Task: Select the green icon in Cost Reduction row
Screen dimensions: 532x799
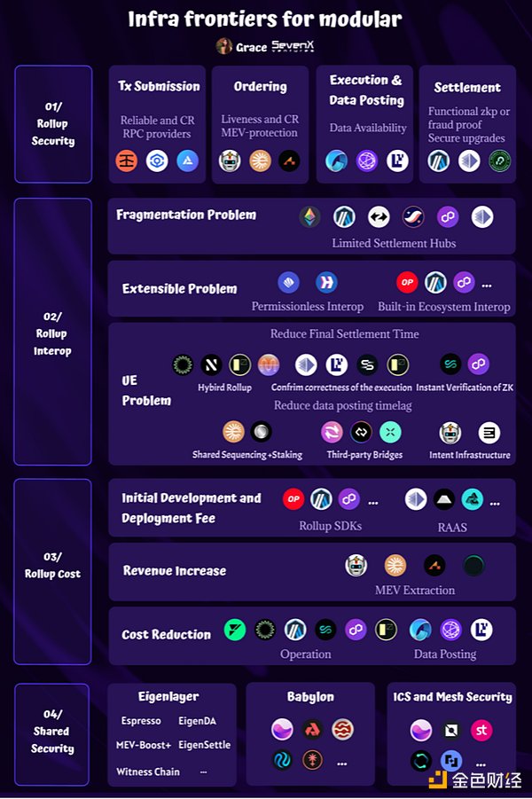Action: [235, 630]
